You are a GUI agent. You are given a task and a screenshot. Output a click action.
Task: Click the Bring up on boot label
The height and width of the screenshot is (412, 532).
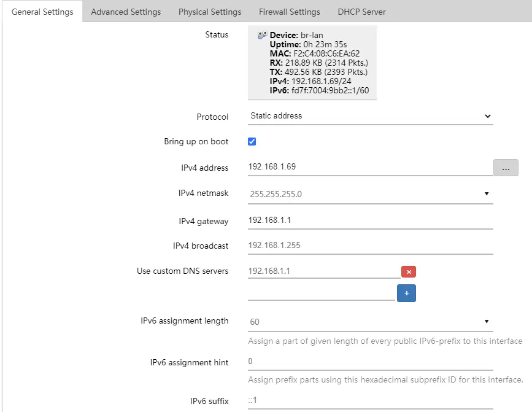(x=196, y=141)
